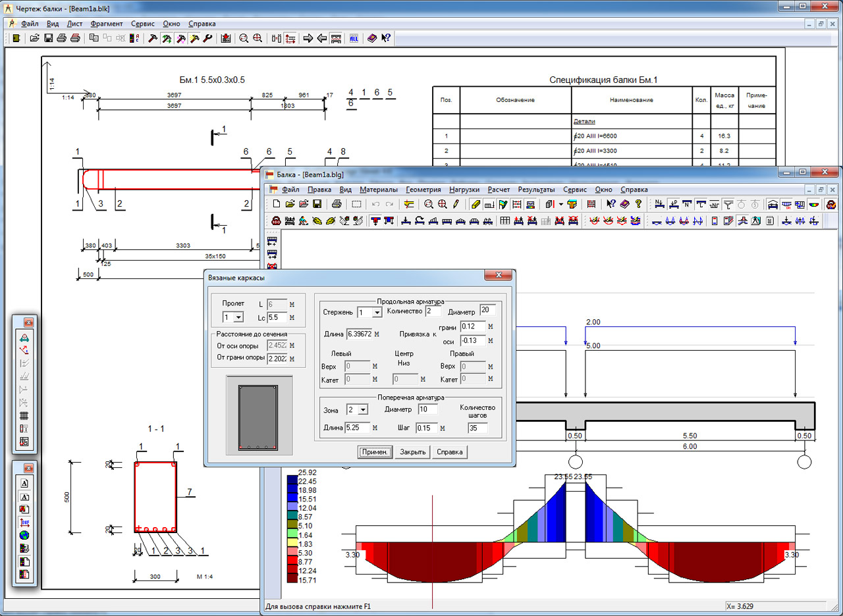Screen dimensions: 843x616
Task: Open the Расчет menu in the Балка window
Action: click(500, 190)
